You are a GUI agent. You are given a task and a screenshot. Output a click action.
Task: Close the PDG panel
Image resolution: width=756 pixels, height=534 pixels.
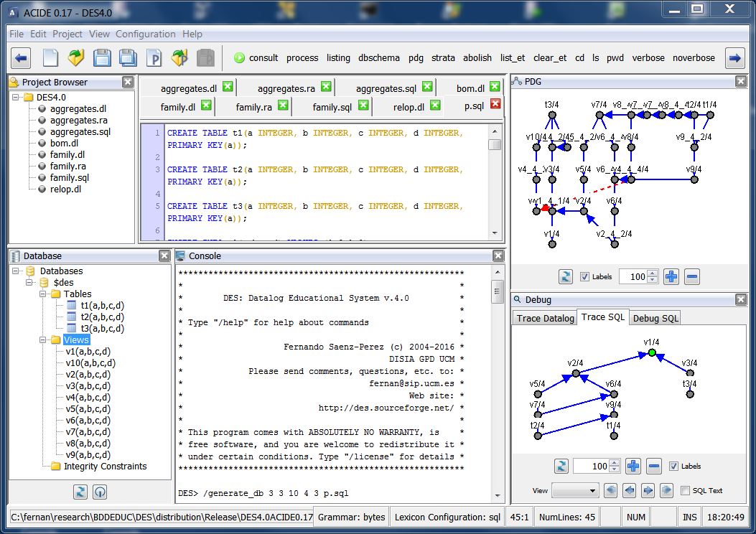[x=741, y=81]
